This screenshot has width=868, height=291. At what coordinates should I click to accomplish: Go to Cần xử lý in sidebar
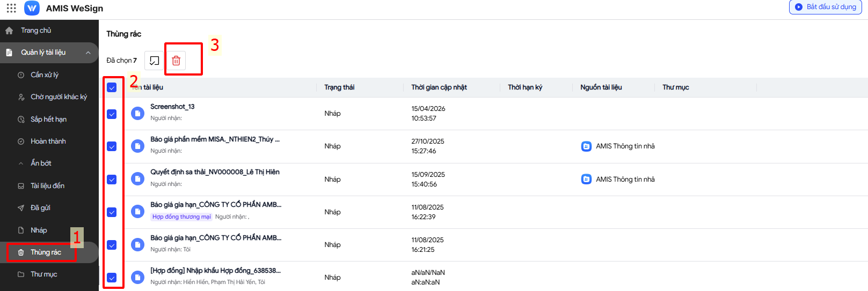tap(45, 75)
